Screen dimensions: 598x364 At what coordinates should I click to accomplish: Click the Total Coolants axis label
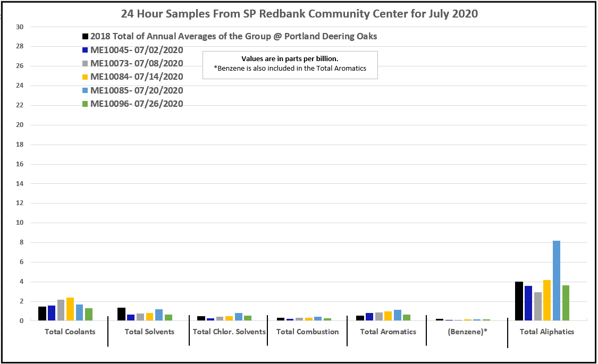70,332
